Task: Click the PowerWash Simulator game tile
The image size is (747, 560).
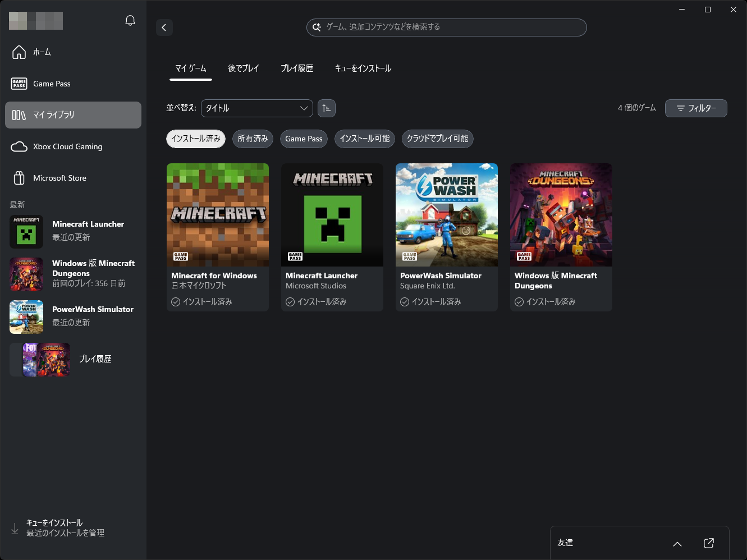Action: pos(446,236)
